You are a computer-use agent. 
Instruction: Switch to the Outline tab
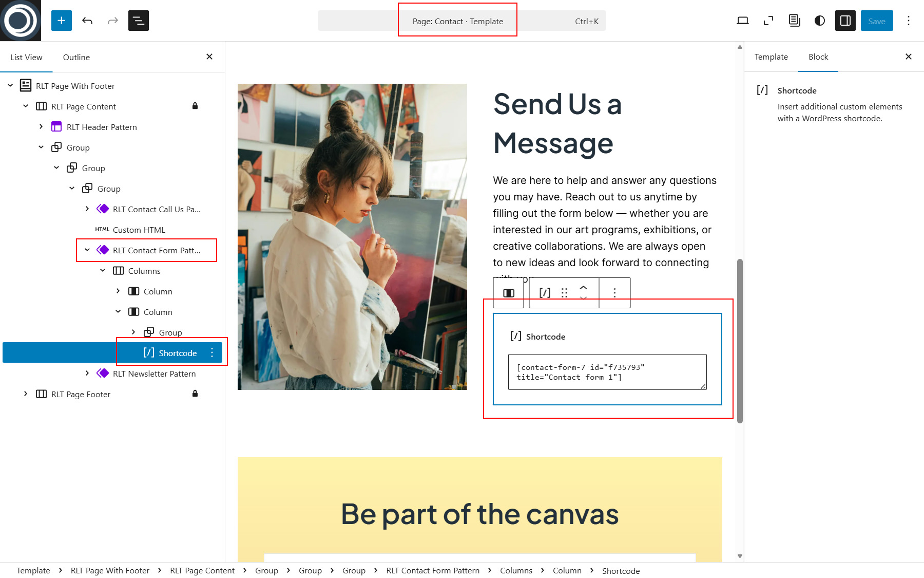pos(76,57)
